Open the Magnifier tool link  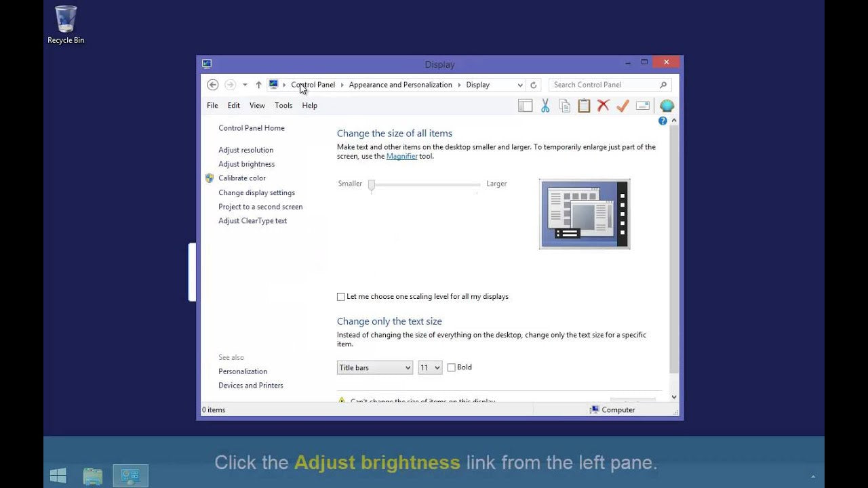[402, 156]
